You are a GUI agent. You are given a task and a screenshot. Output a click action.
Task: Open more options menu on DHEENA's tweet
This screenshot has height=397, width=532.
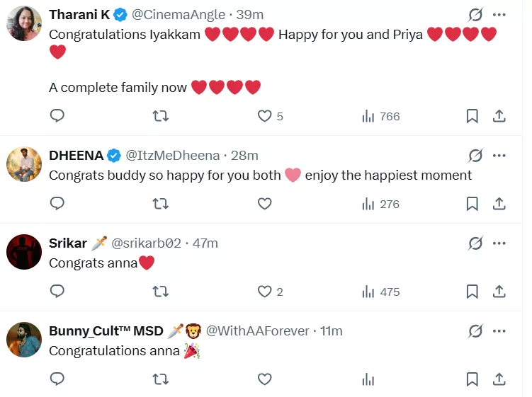click(499, 156)
